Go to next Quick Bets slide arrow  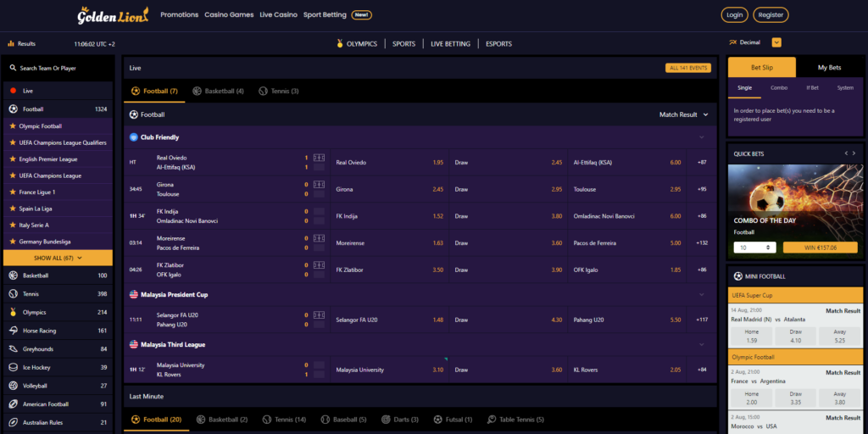point(854,153)
